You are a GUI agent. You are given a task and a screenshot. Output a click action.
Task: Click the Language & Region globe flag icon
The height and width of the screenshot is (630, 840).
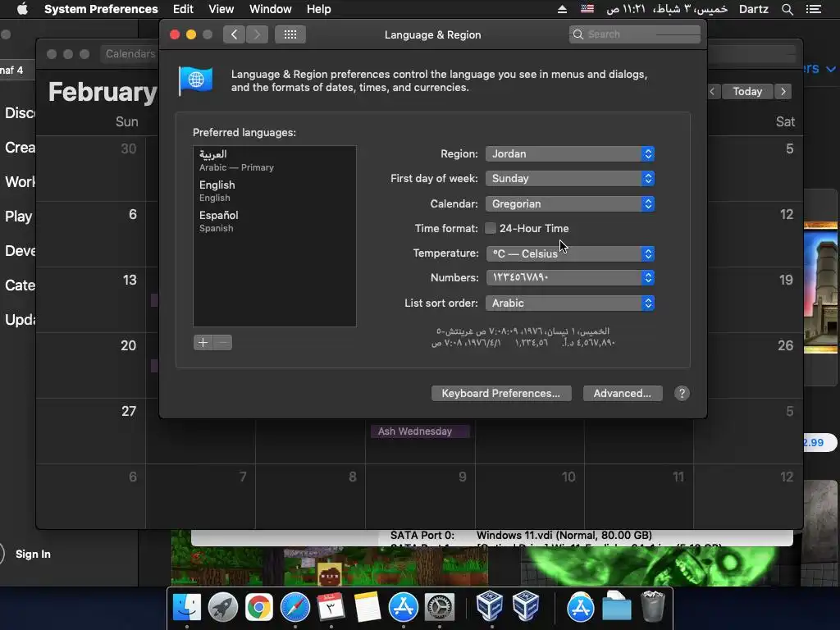coord(195,80)
